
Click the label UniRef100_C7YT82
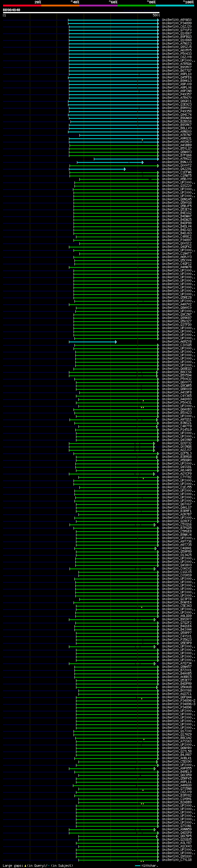coord(177,478)
